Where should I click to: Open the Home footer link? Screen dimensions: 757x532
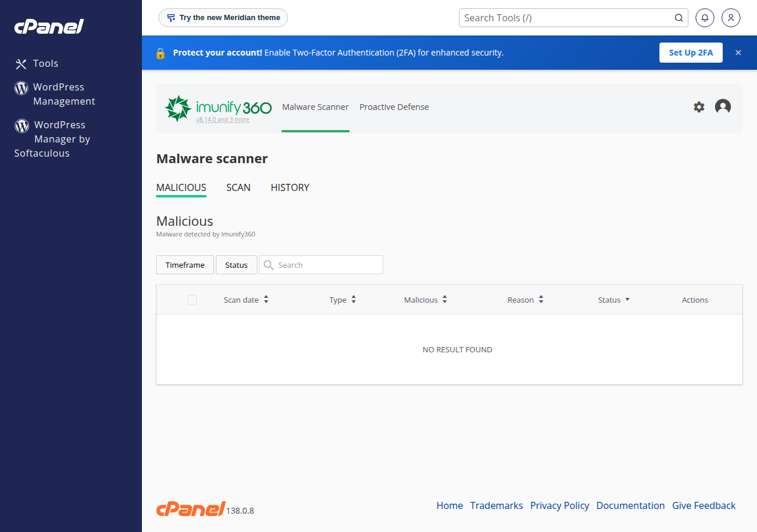coord(449,505)
